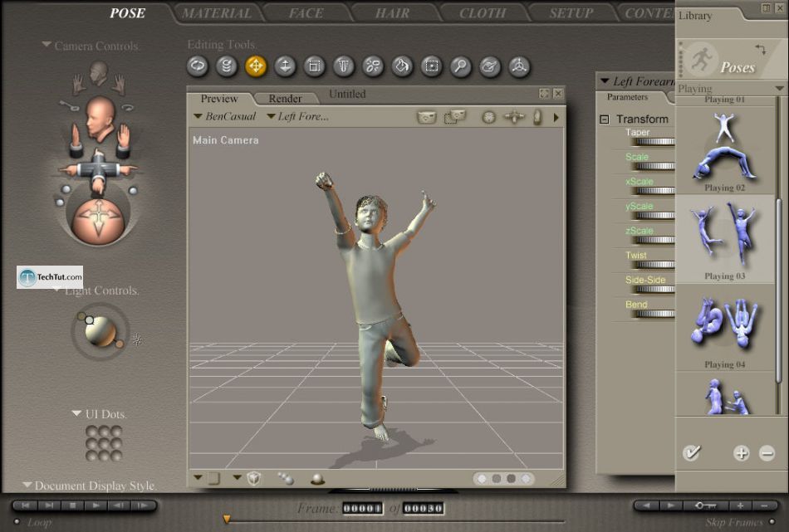Click the light control globe
This screenshot has height=532, width=789.
pyautogui.click(x=100, y=331)
